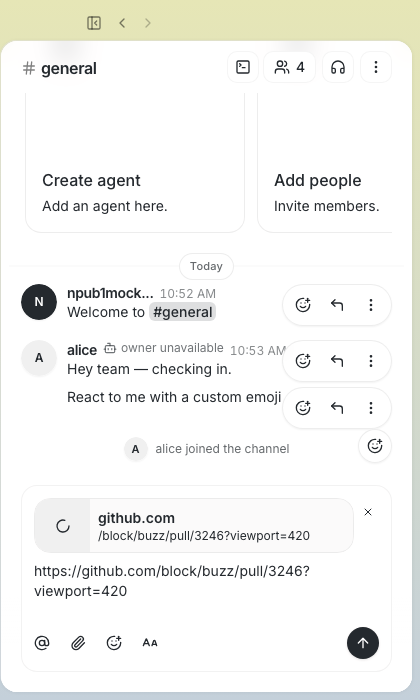
Task: Toggle text formatting with the Aa icon
Action: pos(150,643)
